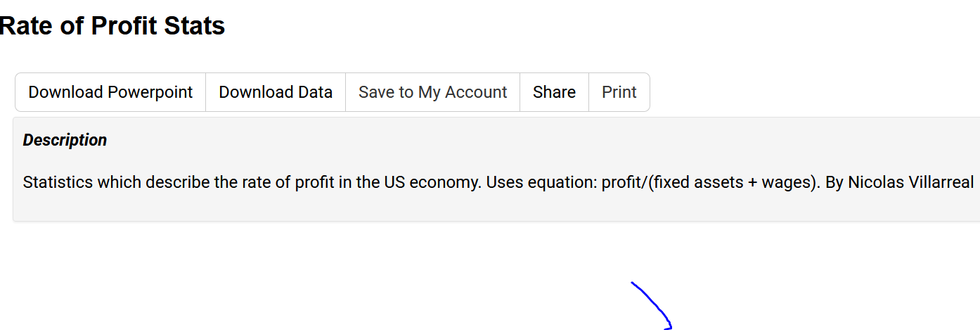Screen dimensions: 980x330
Task: Click the Download Powerpoint button
Action: 110,92
